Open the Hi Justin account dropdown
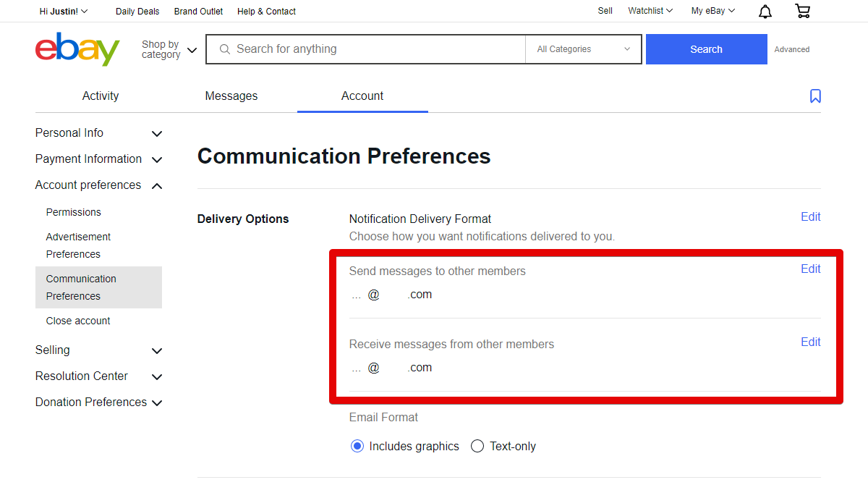The width and height of the screenshot is (868, 485). coord(64,11)
